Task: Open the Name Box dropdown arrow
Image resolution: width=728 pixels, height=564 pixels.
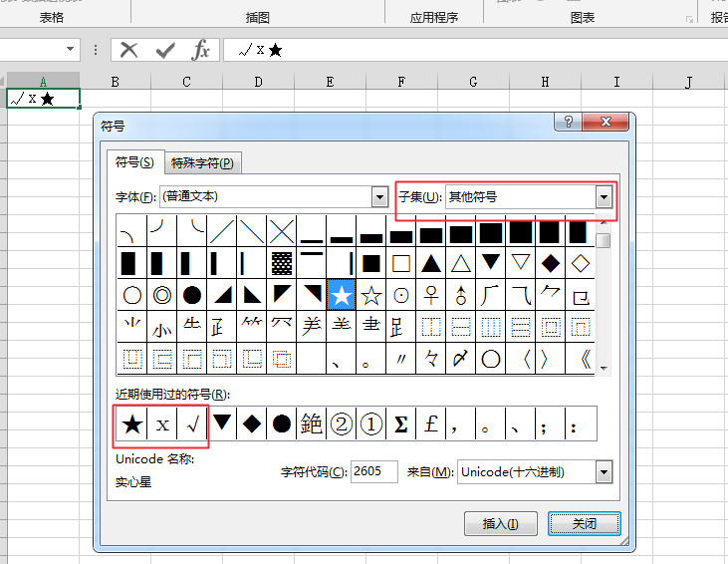Action: click(x=70, y=49)
